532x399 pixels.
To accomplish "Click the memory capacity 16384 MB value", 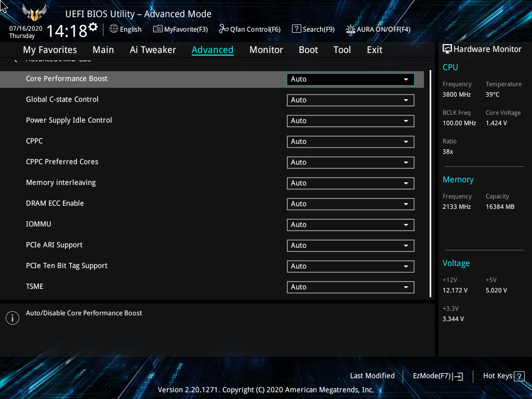I will 500,207.
